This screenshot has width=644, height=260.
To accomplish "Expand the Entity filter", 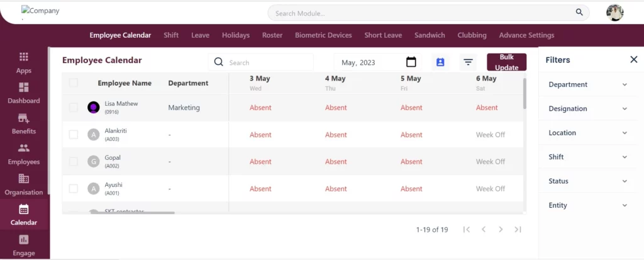I will pos(588,205).
